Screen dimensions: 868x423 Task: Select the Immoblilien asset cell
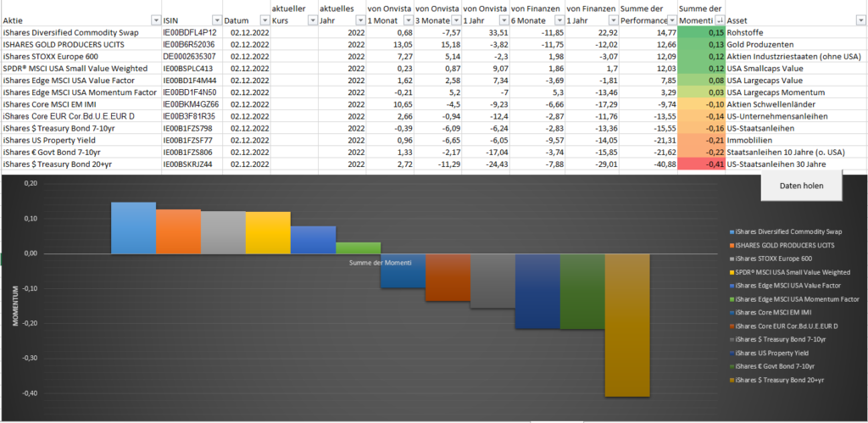click(x=796, y=141)
